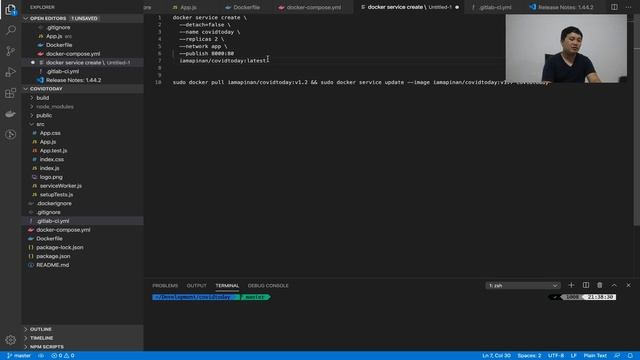Open the Problems panel tab
The image size is (640, 360).
point(165,286)
